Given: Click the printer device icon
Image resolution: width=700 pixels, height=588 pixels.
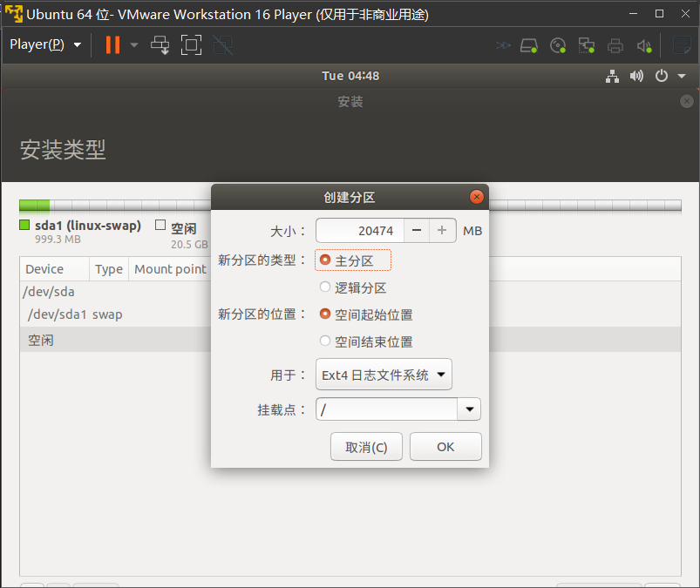Looking at the screenshot, I should 615,45.
